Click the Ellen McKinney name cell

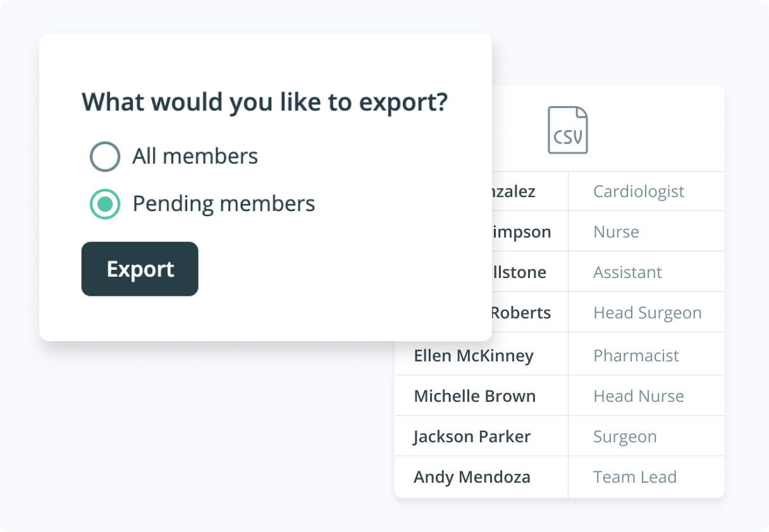(x=474, y=356)
